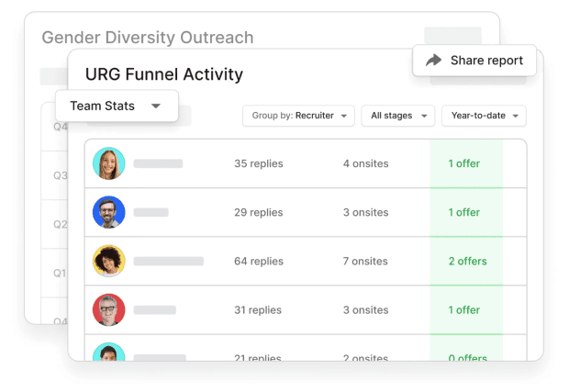Click 3 onsites in the 31 replies row

click(366, 310)
